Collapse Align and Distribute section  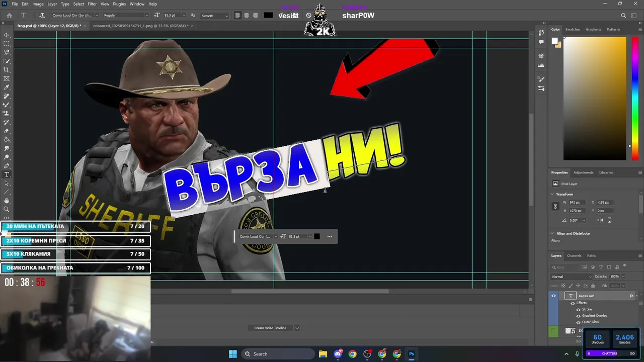(552, 233)
